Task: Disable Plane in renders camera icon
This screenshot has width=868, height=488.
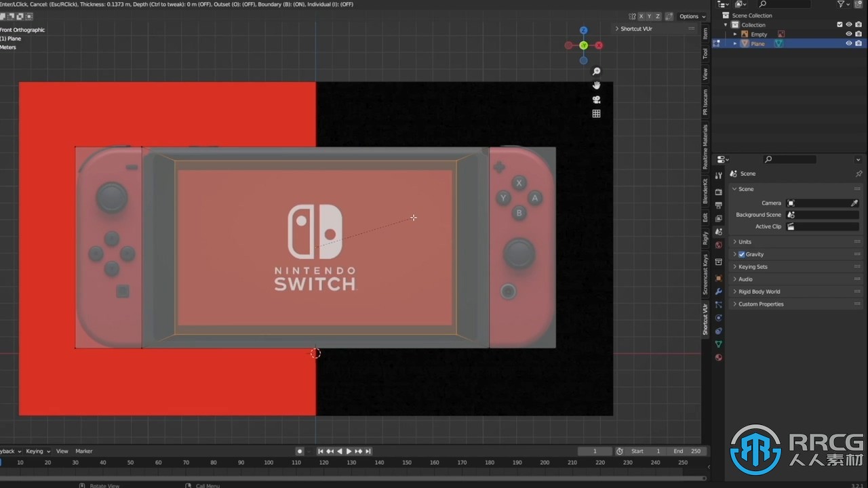Action: 859,43
